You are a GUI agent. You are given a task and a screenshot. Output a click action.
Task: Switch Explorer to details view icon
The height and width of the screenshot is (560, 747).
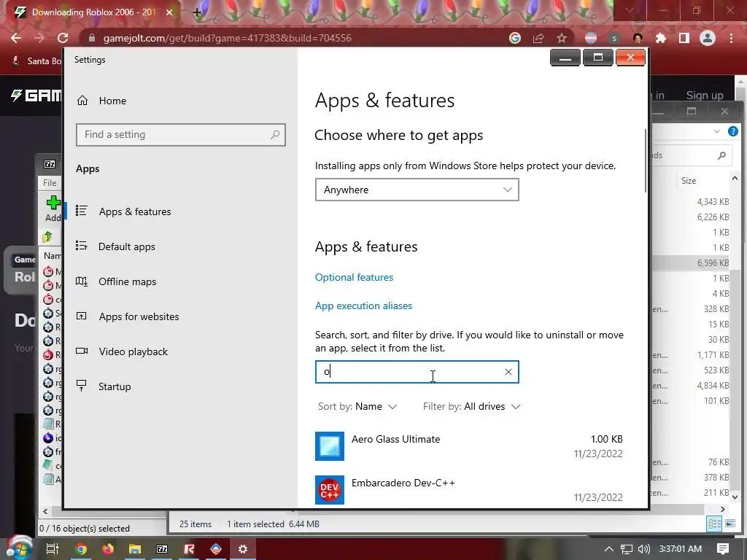(715, 524)
